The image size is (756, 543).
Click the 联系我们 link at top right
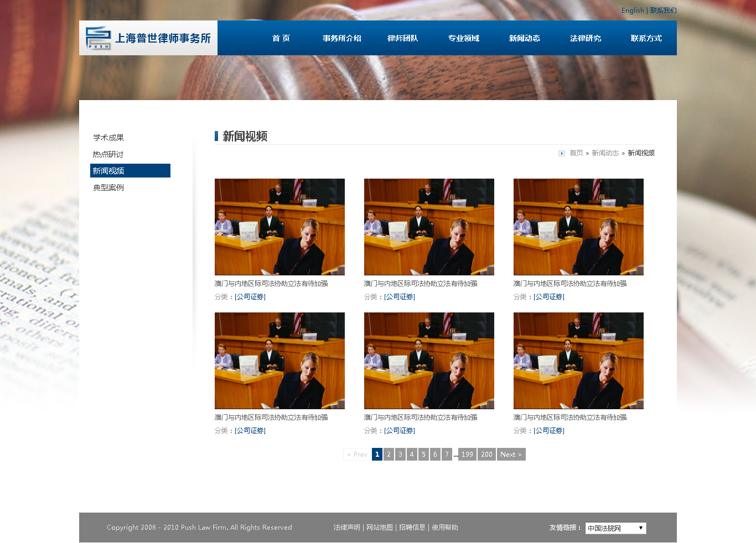[x=663, y=11]
